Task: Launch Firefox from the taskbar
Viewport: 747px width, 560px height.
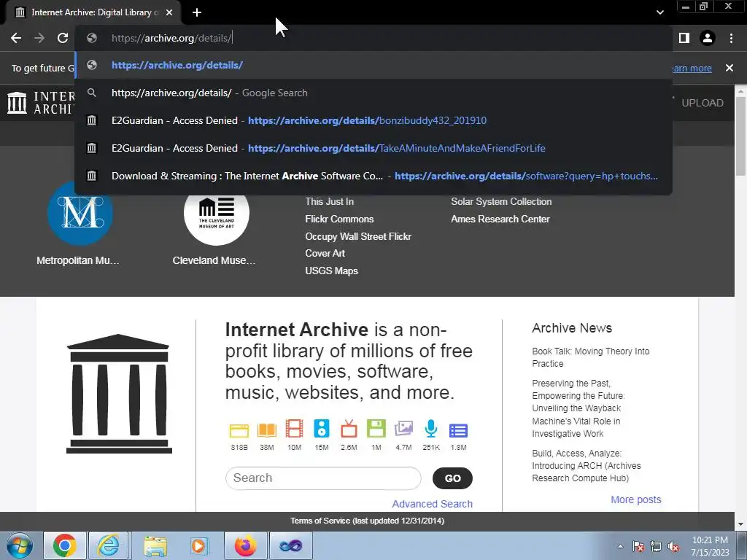Action: point(245,545)
